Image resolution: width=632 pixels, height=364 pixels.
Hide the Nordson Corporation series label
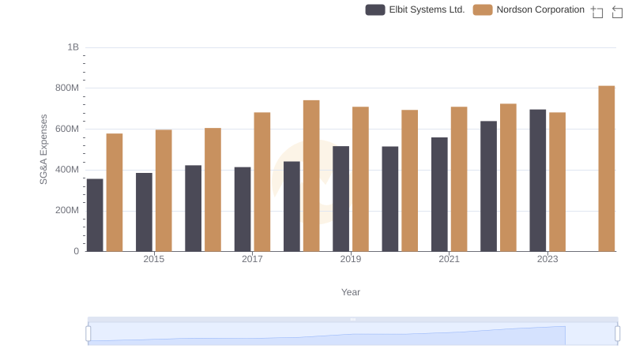click(540, 9)
